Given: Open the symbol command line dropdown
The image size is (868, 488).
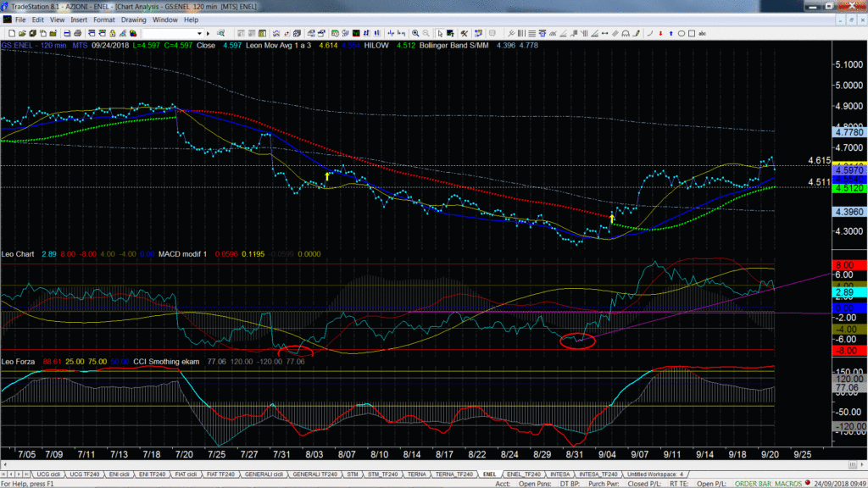Looking at the screenshot, I should tap(199, 33).
